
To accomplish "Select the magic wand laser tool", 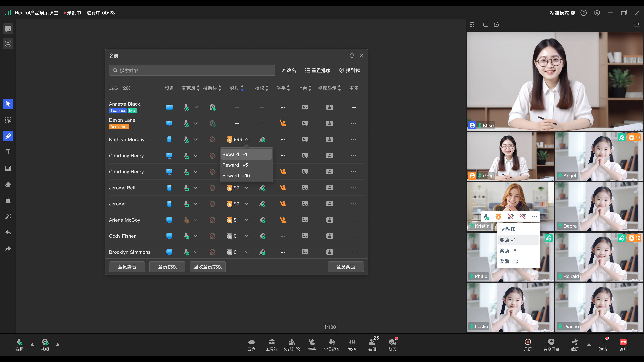I will pyautogui.click(x=8, y=216).
